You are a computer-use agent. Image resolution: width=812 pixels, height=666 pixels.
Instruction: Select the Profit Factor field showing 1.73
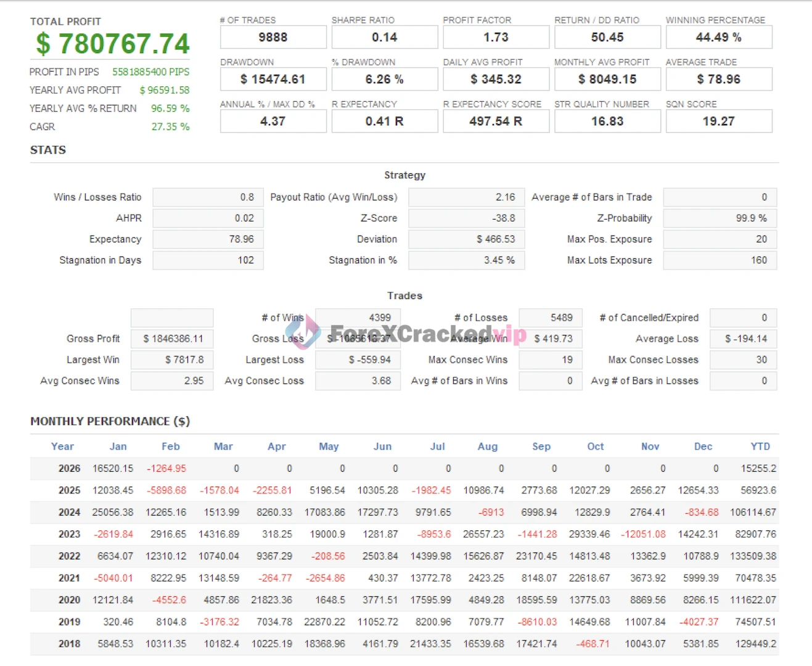496,38
